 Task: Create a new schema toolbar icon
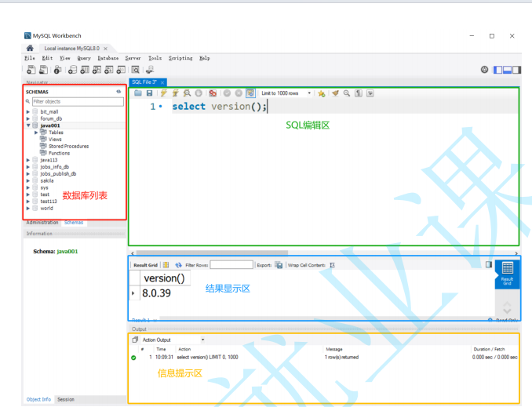point(72,70)
